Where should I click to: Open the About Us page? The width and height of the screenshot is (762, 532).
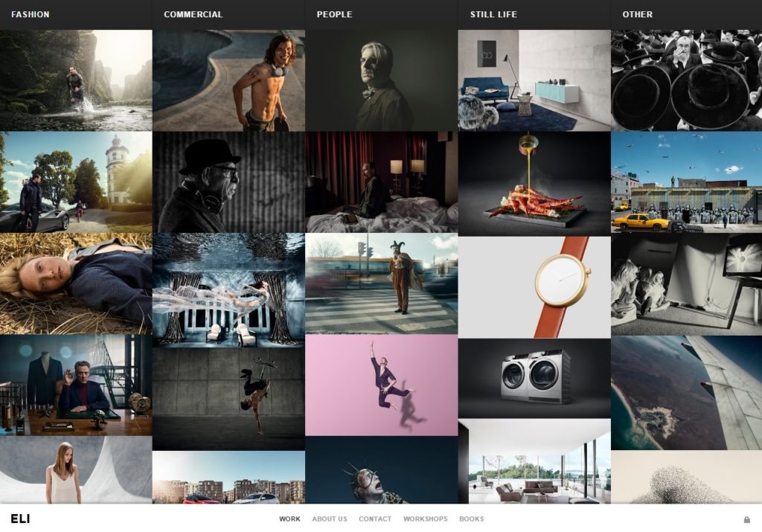tap(329, 519)
